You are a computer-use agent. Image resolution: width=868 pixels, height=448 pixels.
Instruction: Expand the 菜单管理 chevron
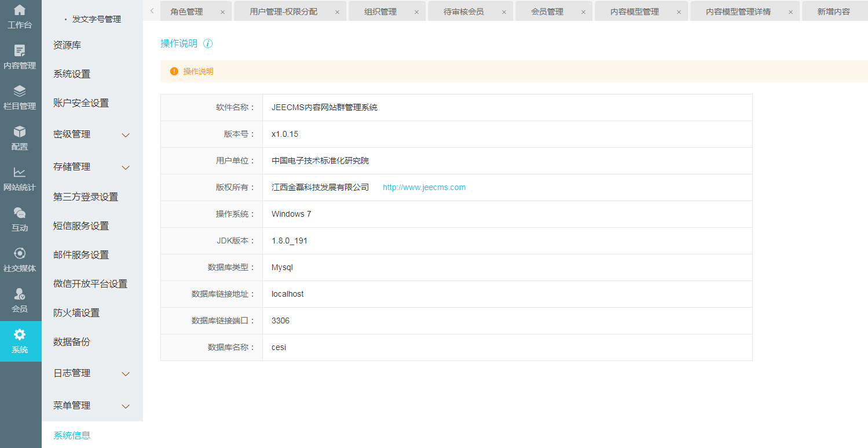click(x=126, y=406)
